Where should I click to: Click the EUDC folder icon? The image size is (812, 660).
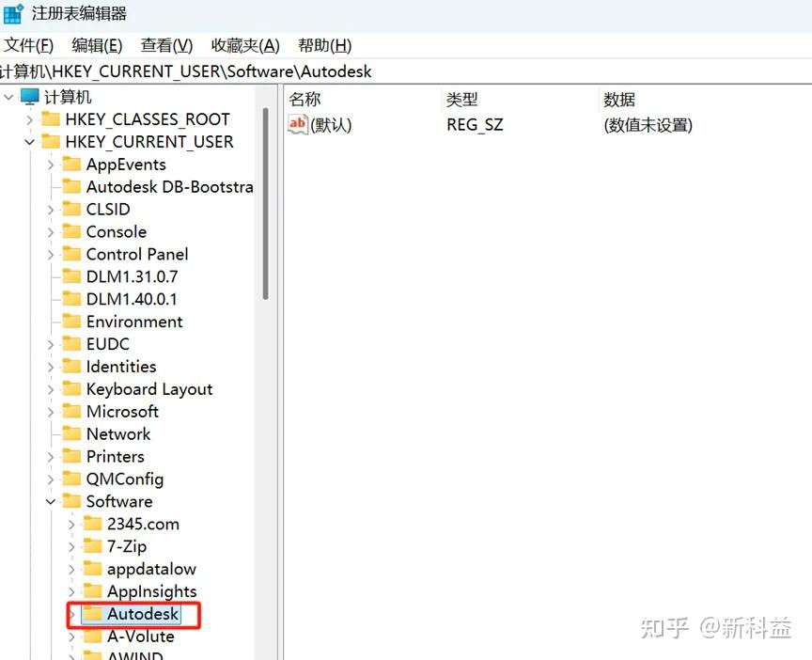click(x=71, y=343)
